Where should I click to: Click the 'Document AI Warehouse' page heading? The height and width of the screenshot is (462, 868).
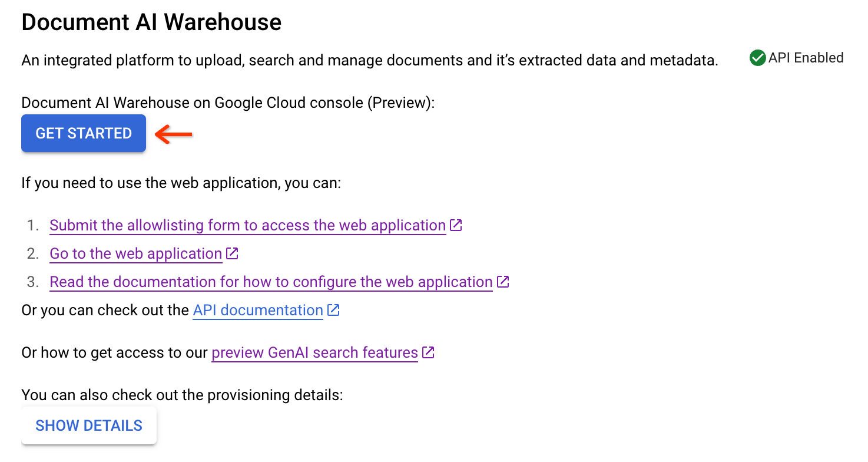point(151,22)
